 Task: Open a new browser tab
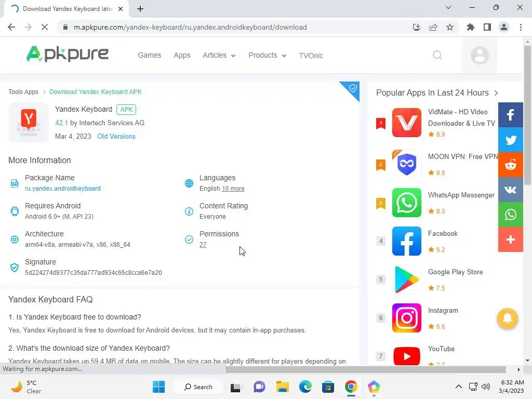140,9
